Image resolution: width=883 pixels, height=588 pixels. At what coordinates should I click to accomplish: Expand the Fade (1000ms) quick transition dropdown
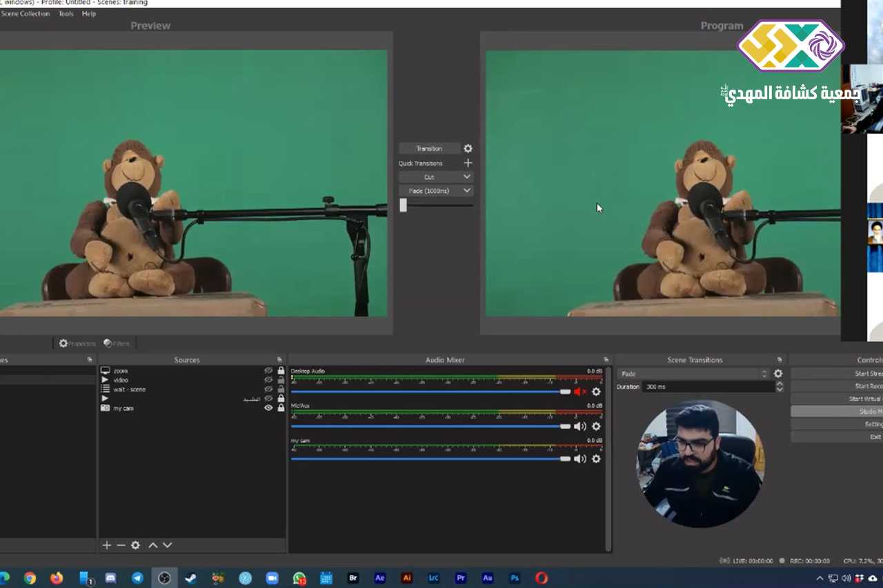[x=467, y=191]
